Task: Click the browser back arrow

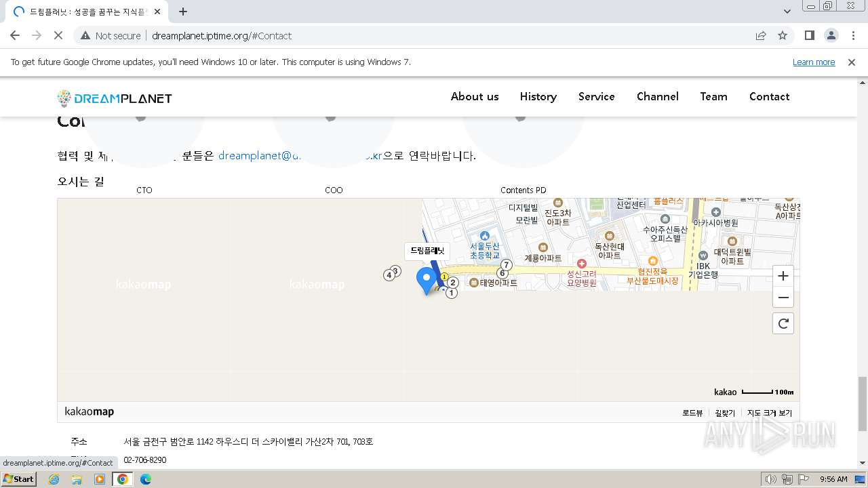Action: [x=15, y=35]
